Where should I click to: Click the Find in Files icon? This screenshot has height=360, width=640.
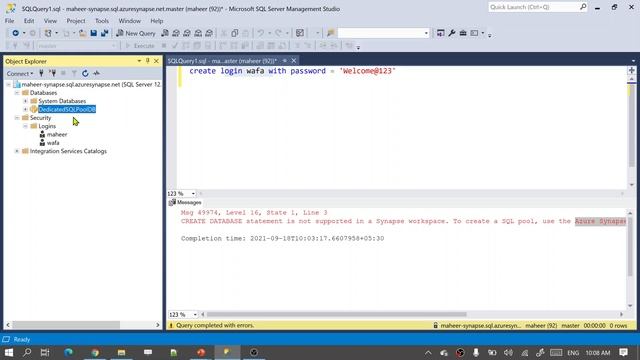point(331,33)
